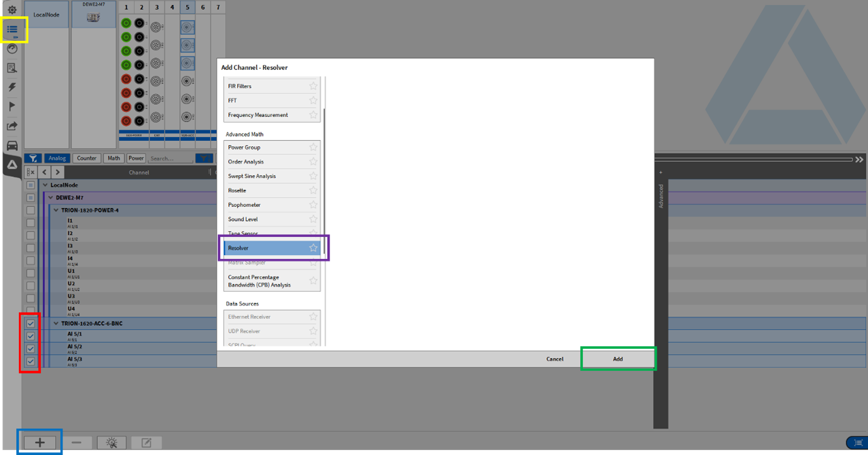Collapse the LocalNode tree node

click(45, 185)
